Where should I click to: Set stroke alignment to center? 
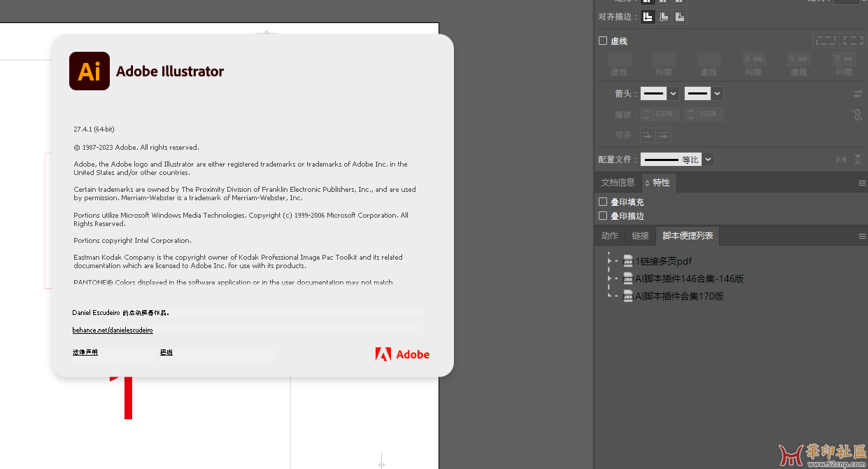coord(648,17)
